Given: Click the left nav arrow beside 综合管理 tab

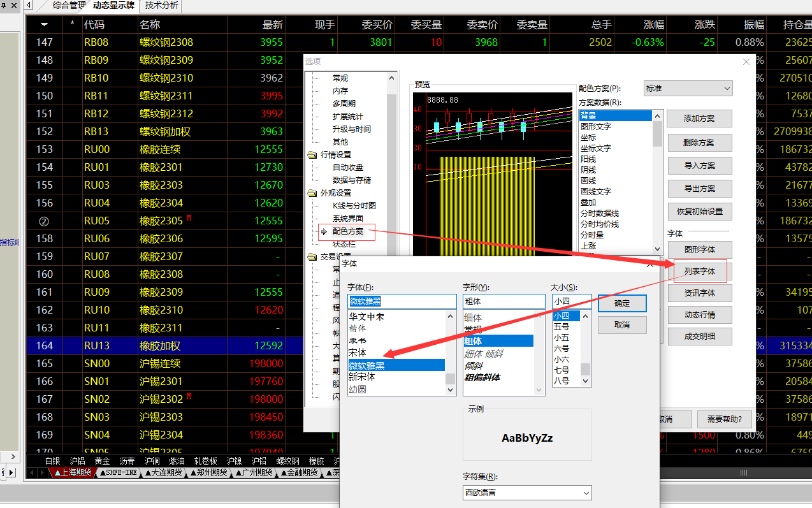Looking at the screenshot, I should point(29,6).
